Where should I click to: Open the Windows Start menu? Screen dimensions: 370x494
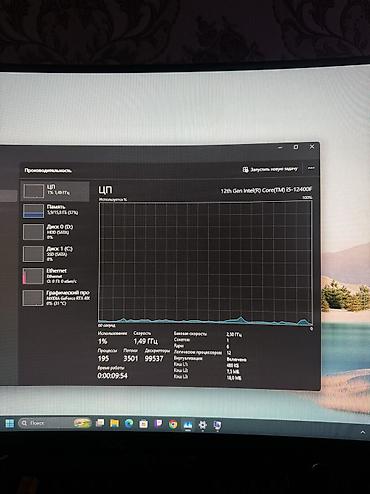(x=10, y=423)
